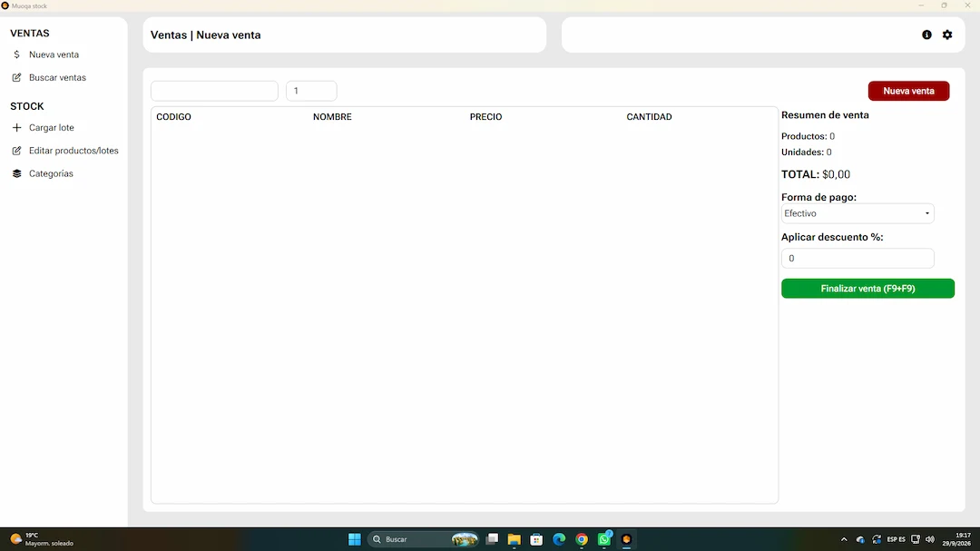Click the Unidades: 0 text
Screen dimensions: 980x551
[807, 152]
